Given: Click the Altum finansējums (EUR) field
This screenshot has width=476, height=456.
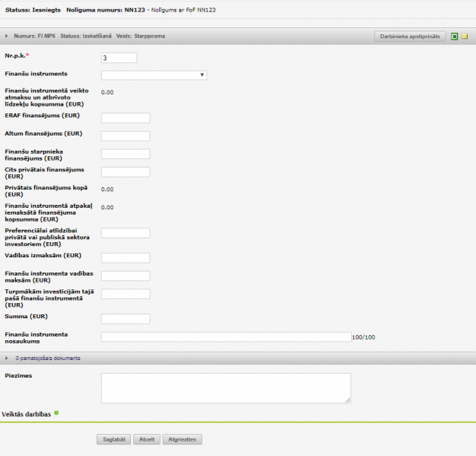Looking at the screenshot, I should tap(126, 136).
